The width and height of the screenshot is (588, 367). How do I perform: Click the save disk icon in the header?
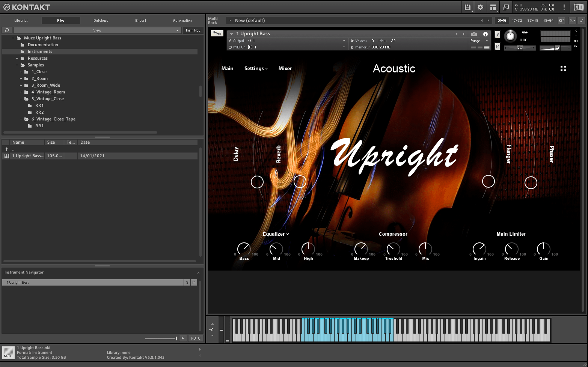(x=467, y=7)
